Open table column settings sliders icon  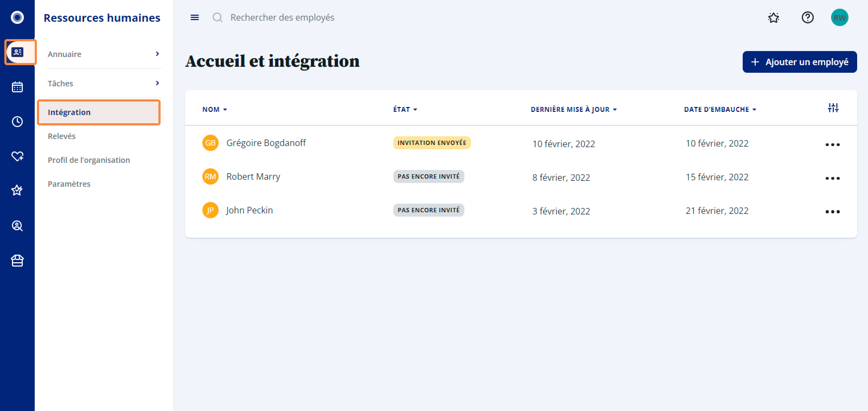(x=833, y=108)
